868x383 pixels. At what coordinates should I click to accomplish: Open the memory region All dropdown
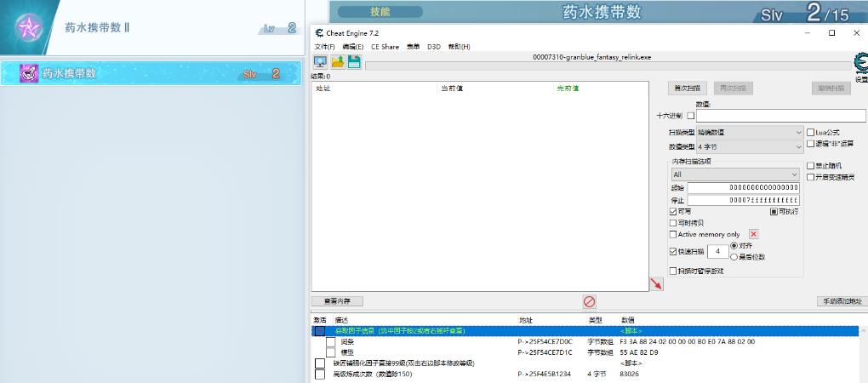(735, 174)
